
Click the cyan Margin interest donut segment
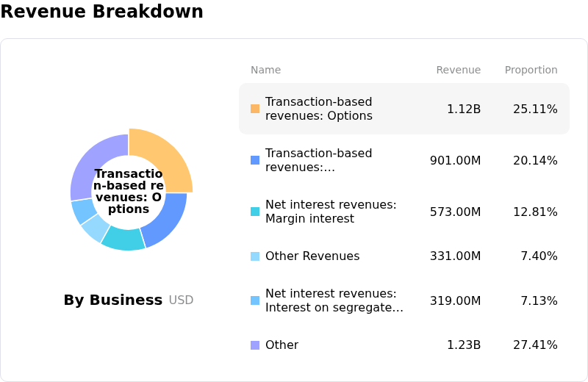(x=123, y=237)
